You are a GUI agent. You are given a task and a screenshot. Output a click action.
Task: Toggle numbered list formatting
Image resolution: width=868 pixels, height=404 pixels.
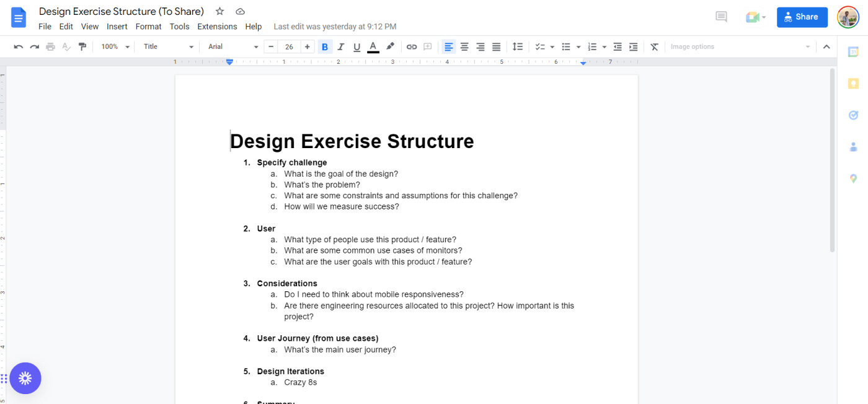point(593,46)
